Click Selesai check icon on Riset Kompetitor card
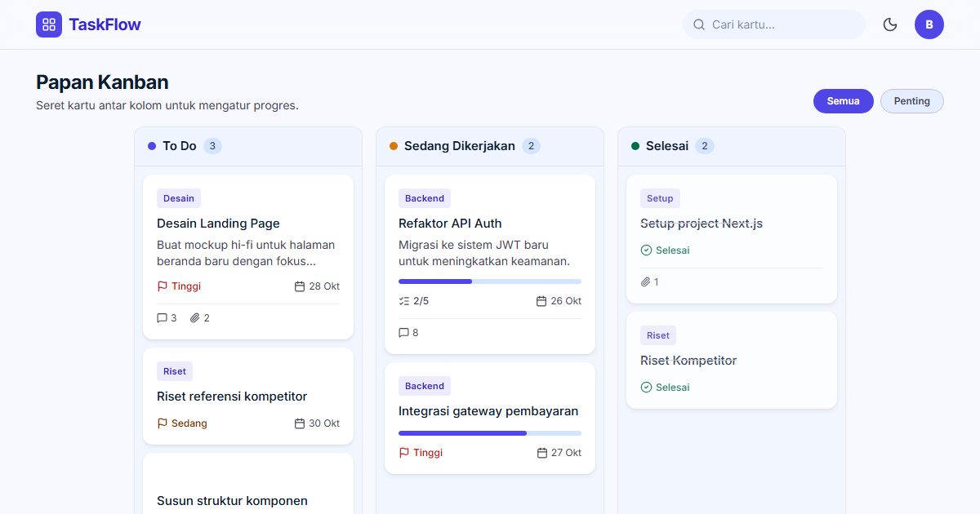The height and width of the screenshot is (514, 980). 646,388
